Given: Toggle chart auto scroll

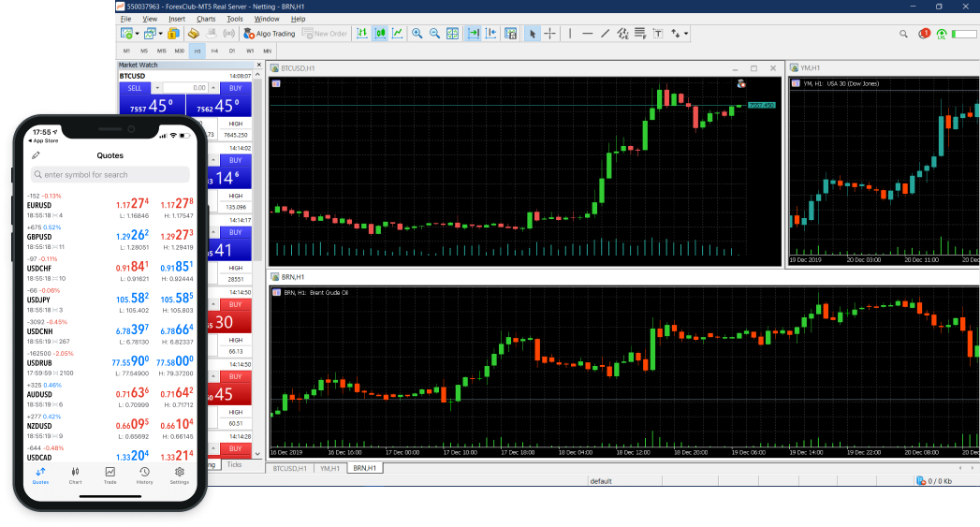Looking at the screenshot, I should (x=474, y=34).
